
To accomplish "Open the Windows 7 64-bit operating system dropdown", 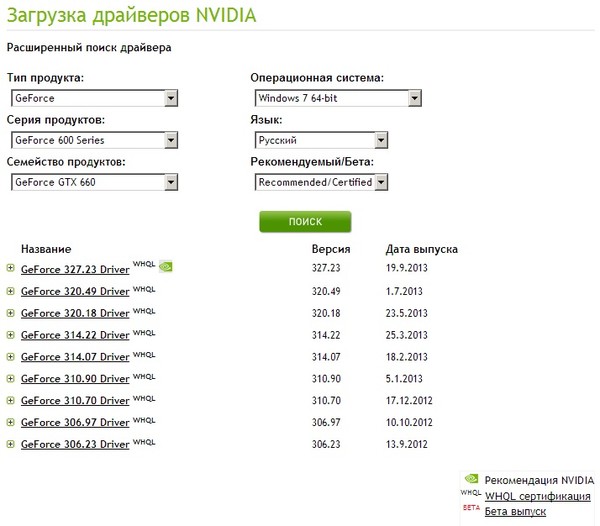I will pyautogui.click(x=338, y=98).
